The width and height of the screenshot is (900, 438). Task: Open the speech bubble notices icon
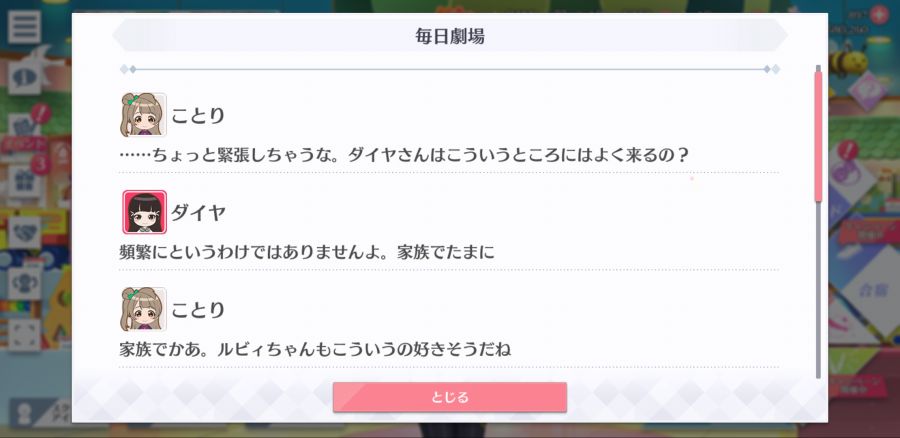click(24, 77)
